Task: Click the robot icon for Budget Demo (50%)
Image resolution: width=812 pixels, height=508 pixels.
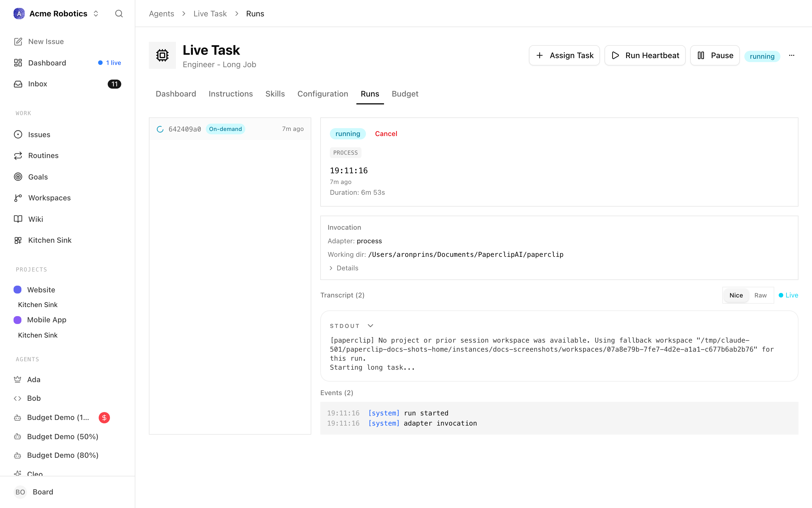Action: pos(17,436)
